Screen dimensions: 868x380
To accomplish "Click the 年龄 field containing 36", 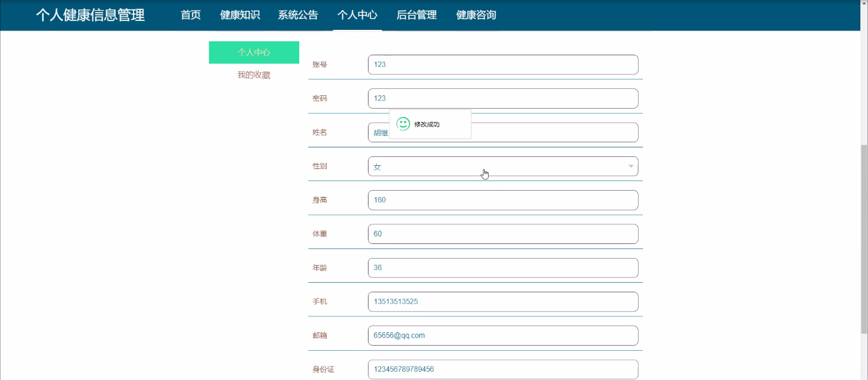I will 503,268.
